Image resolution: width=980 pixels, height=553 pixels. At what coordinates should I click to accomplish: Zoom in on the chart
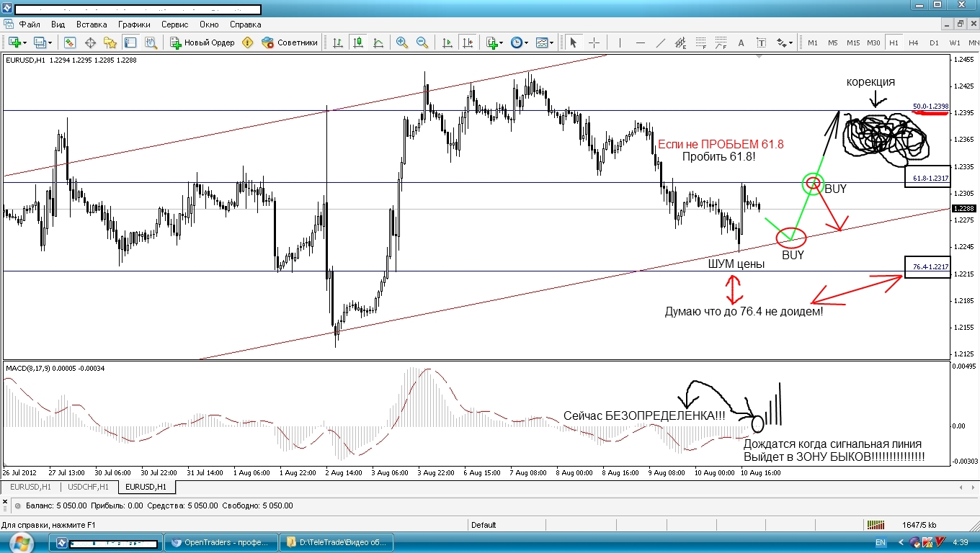click(x=402, y=42)
